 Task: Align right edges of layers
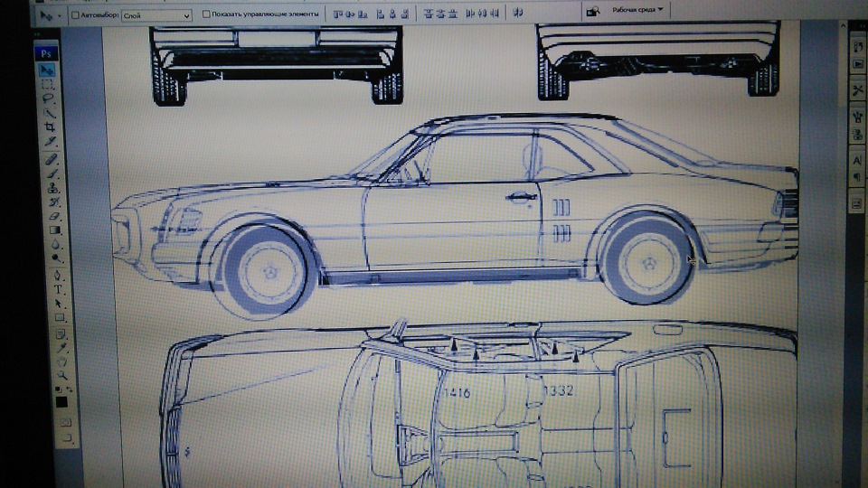[405, 14]
